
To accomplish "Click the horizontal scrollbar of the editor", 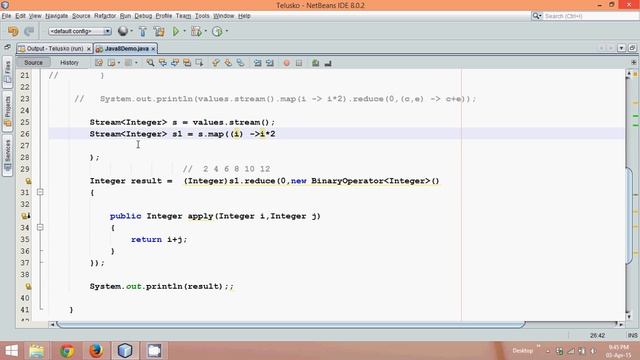I will tap(291, 324).
